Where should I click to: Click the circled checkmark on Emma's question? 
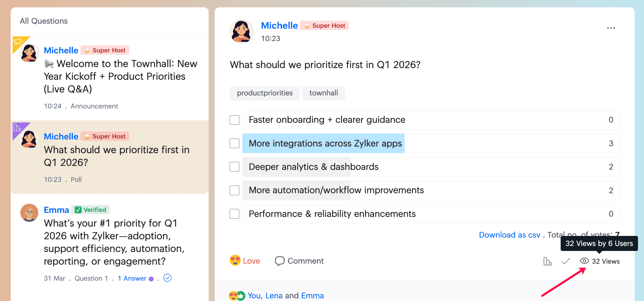167,278
